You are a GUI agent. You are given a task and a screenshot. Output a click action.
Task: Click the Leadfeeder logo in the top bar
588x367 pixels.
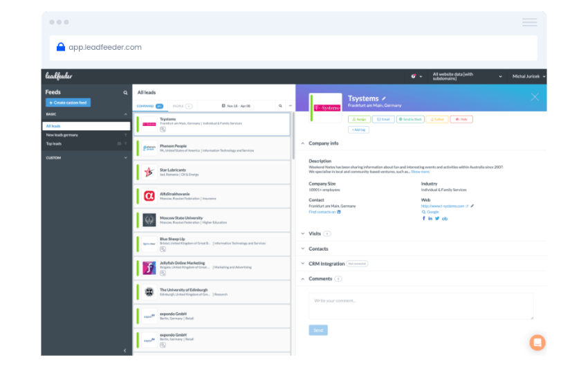59,75
